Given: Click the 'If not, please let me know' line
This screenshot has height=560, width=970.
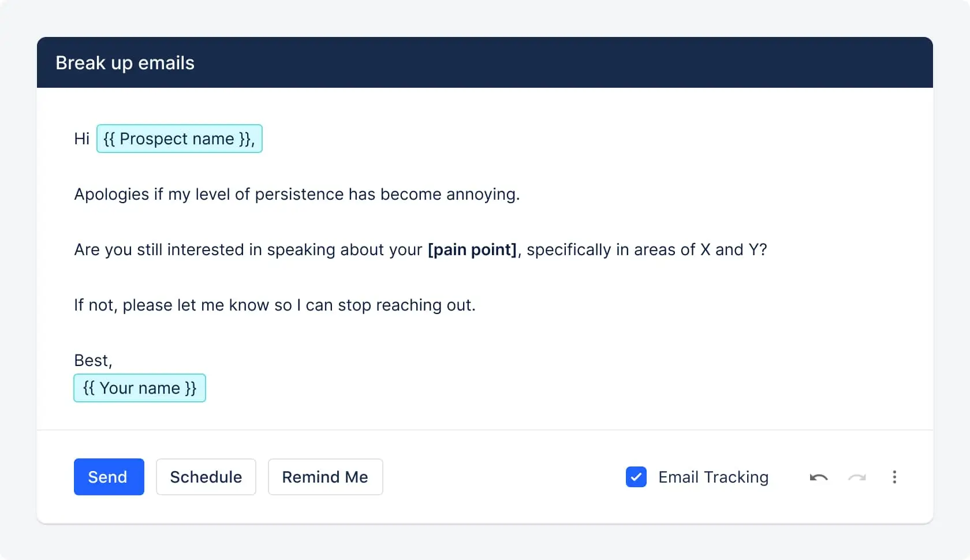Looking at the screenshot, I should click(173, 305).
